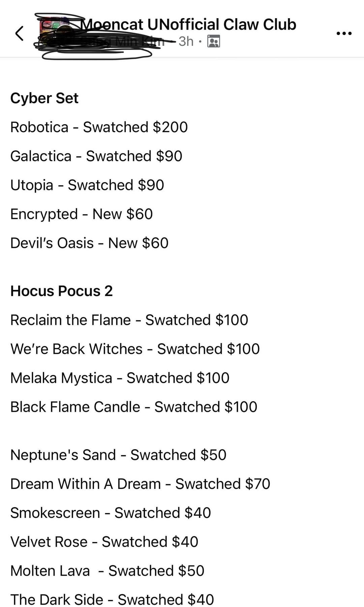364x607 pixels.
Task: Select Molten Lava Swatched $50 line
Action: (107, 571)
